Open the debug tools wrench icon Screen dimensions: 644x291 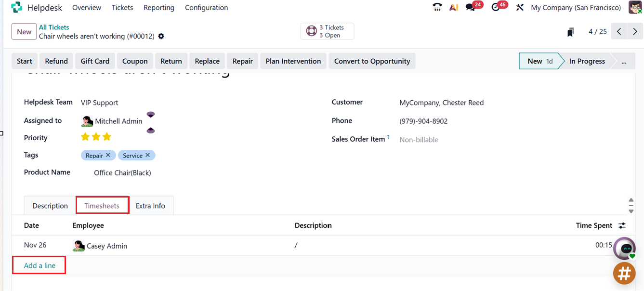click(x=520, y=7)
